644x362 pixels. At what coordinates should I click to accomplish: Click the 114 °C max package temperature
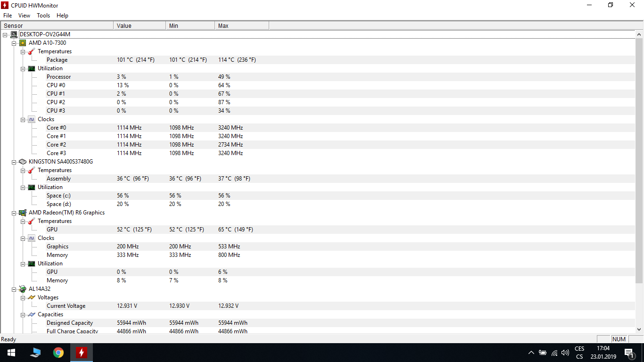click(x=237, y=60)
